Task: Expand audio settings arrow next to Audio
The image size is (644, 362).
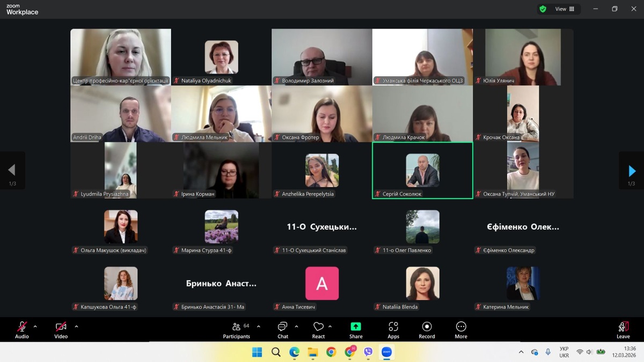Action: point(35,326)
